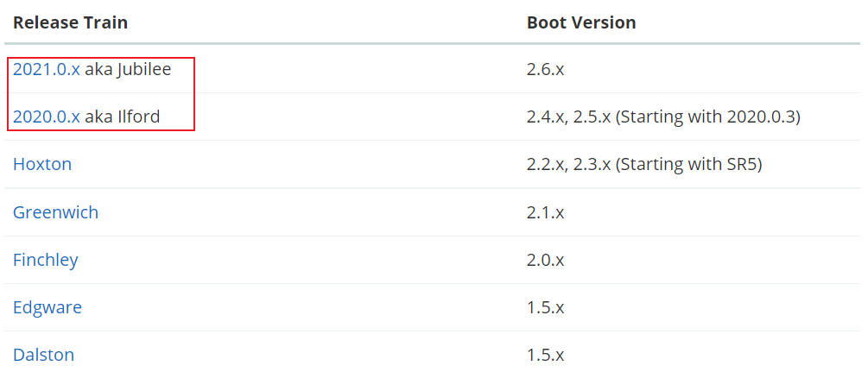Follow the Finchley link

pyautogui.click(x=46, y=260)
